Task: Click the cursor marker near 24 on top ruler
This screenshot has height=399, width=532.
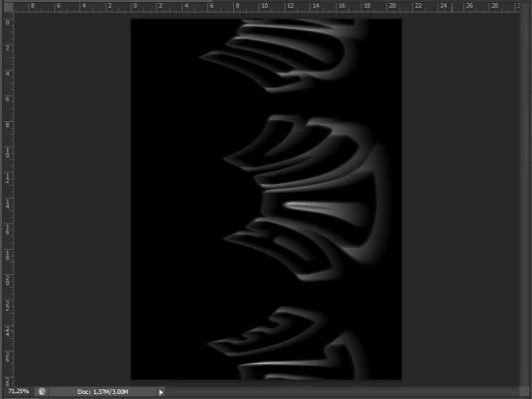Action: [x=452, y=8]
